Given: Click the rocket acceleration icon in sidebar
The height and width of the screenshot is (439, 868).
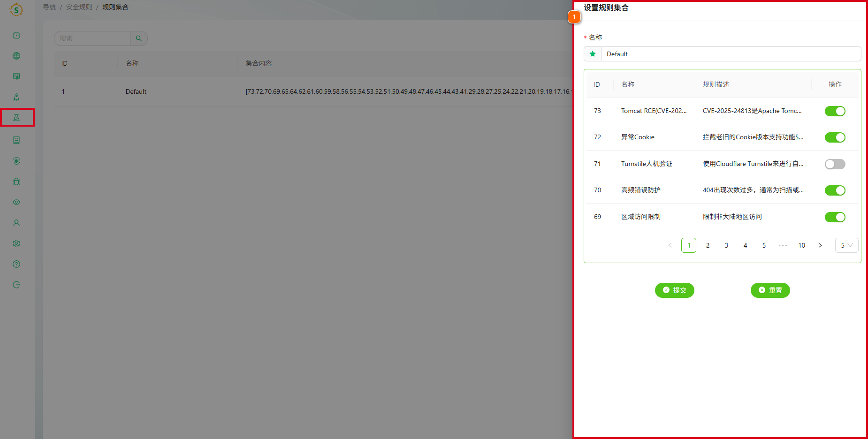Looking at the screenshot, I should click(16, 97).
